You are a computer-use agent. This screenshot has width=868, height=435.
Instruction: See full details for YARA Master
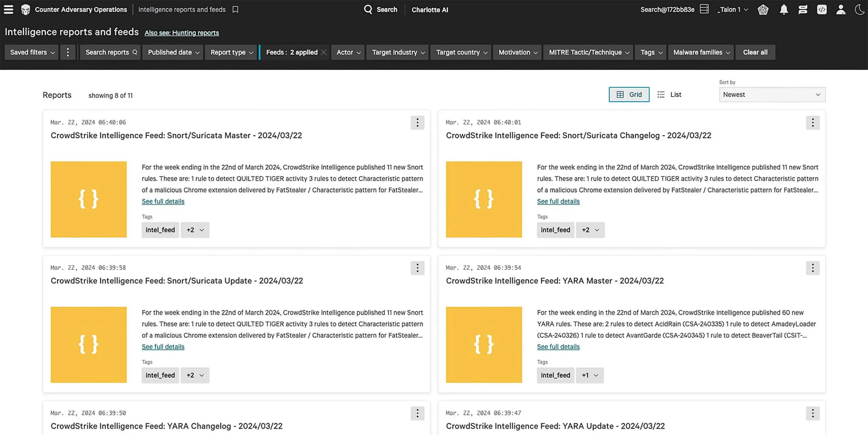click(558, 346)
